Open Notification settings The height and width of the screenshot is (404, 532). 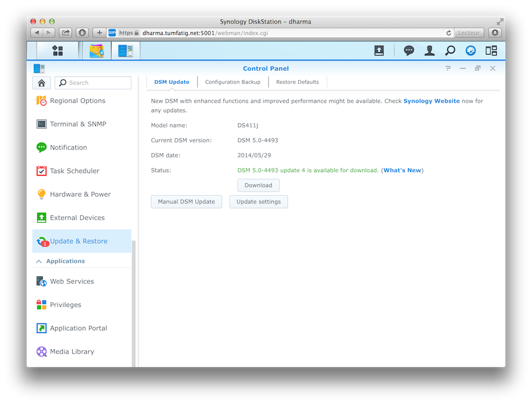82,148
